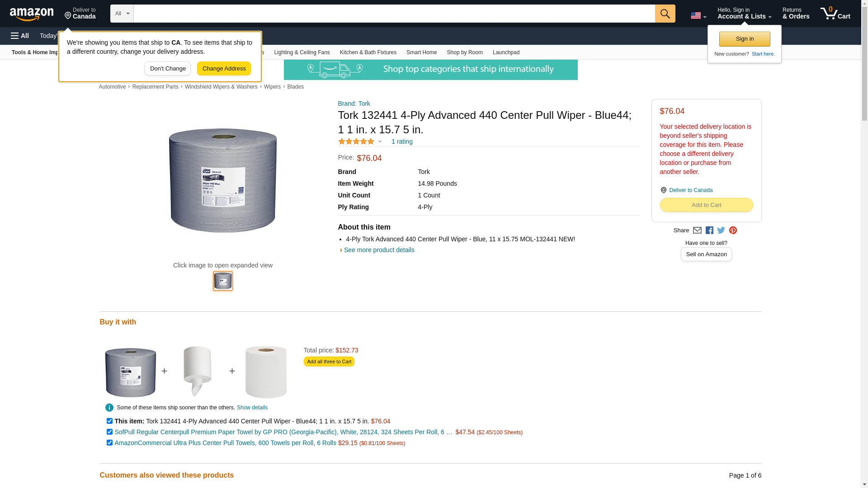Open Lighting & Ceiling Fans category
The width and height of the screenshot is (868, 488).
pos(302,52)
